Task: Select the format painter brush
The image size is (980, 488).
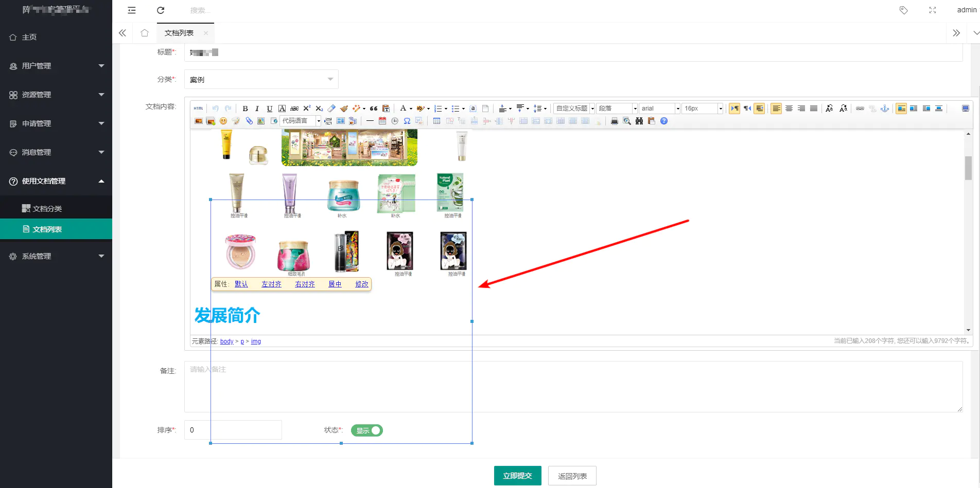Action: [344, 109]
